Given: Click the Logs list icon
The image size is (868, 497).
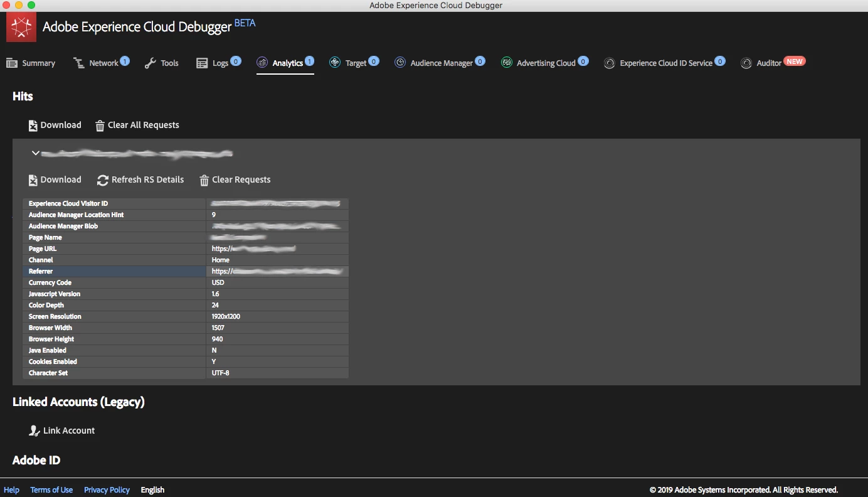Looking at the screenshot, I should point(202,63).
